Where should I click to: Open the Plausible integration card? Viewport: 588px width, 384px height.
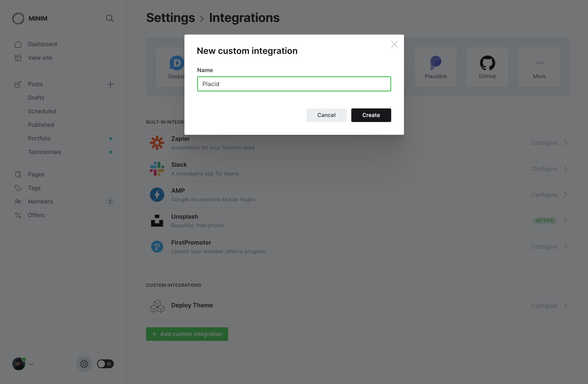click(436, 67)
